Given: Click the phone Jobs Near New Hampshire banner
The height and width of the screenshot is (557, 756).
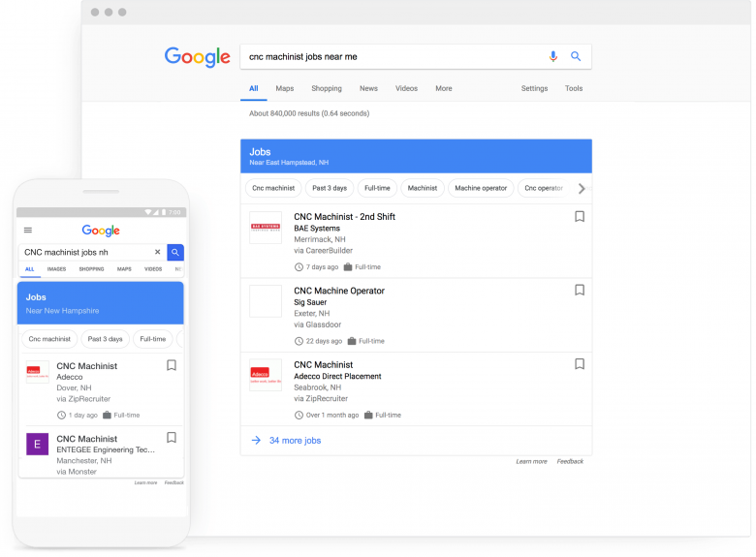Looking at the screenshot, I should (100, 303).
